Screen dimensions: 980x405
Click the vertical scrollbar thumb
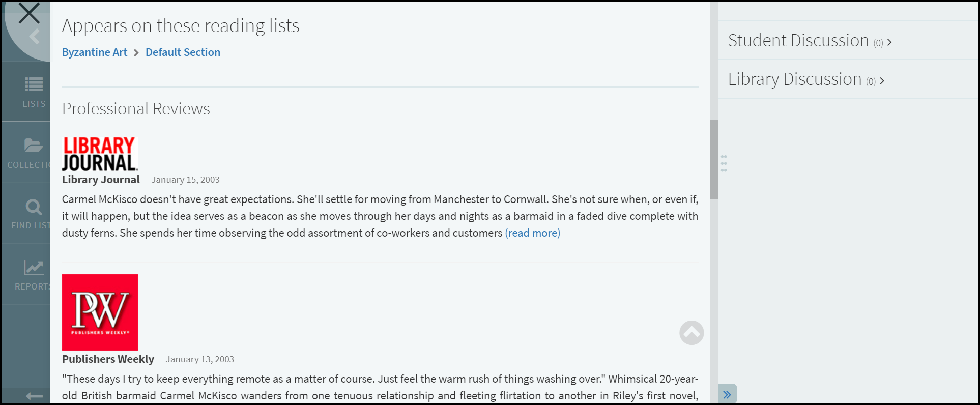714,159
